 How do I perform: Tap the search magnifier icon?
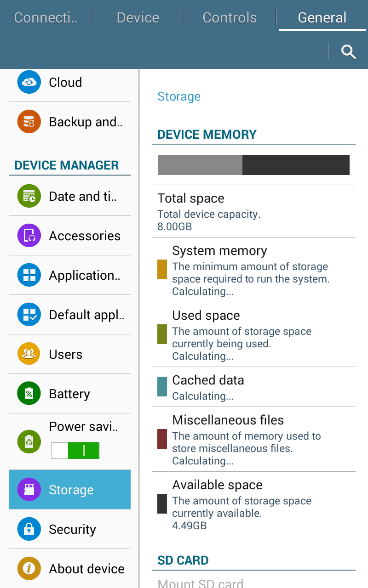pos(349,52)
